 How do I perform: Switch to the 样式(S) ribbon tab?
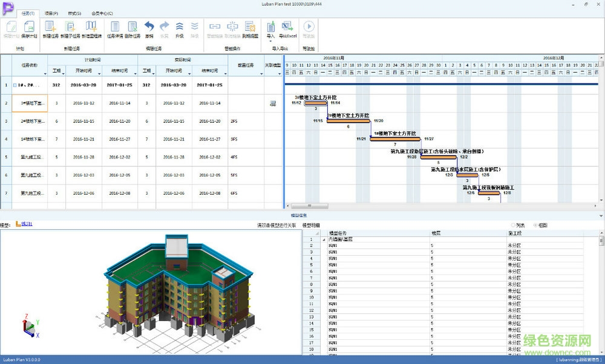pyautogui.click(x=74, y=13)
